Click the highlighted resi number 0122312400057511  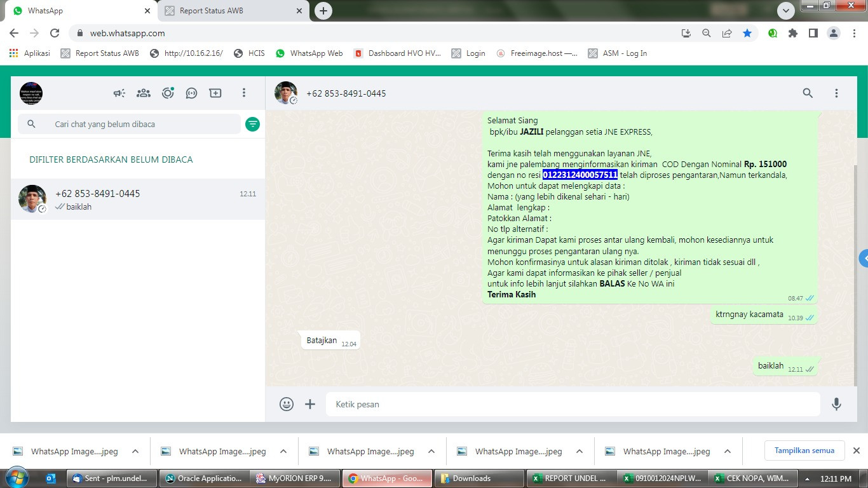tap(580, 175)
